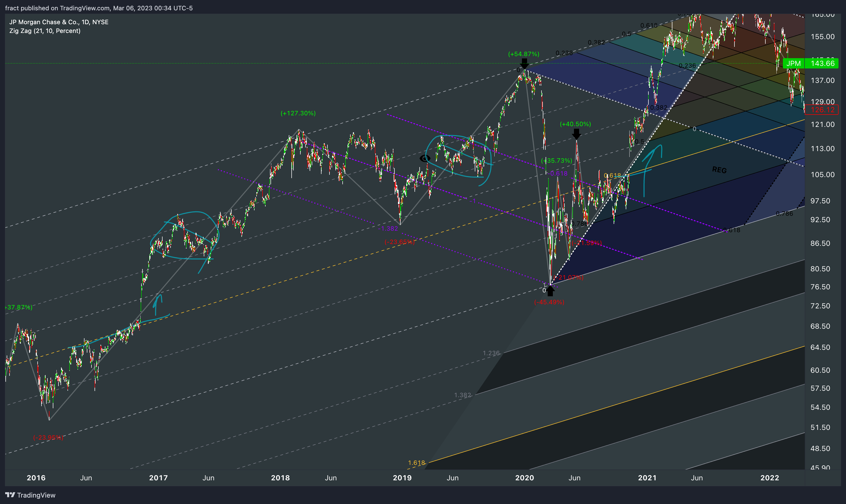Click the 2017 year on the time axis

tap(158, 478)
